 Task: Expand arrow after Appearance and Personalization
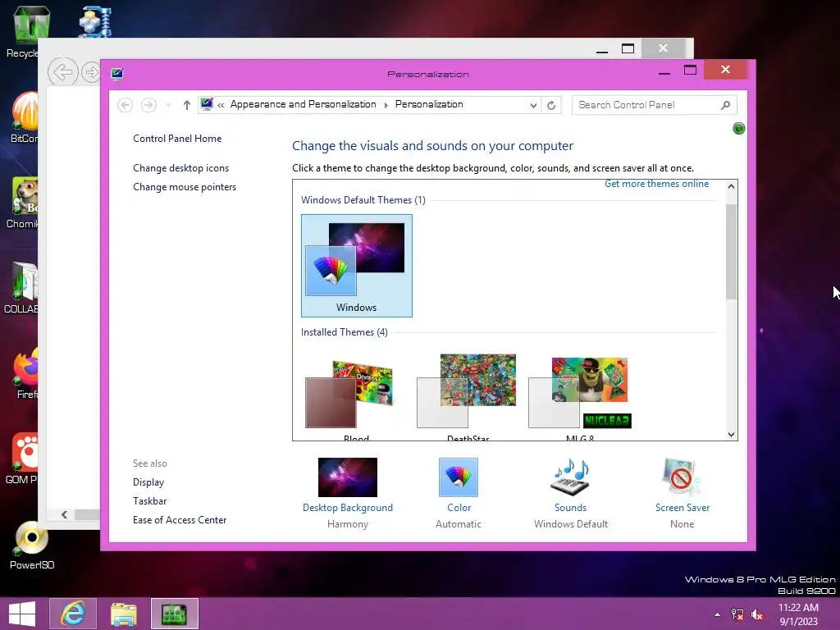[x=386, y=105]
